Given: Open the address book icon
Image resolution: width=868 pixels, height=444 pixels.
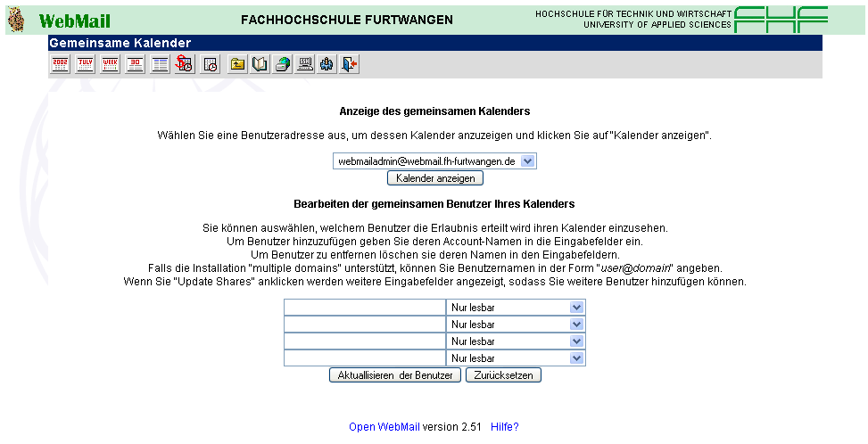Looking at the screenshot, I should (x=260, y=65).
